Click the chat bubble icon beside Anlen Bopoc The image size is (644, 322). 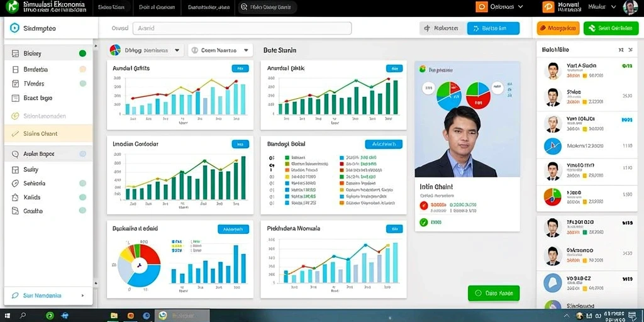[x=16, y=154]
